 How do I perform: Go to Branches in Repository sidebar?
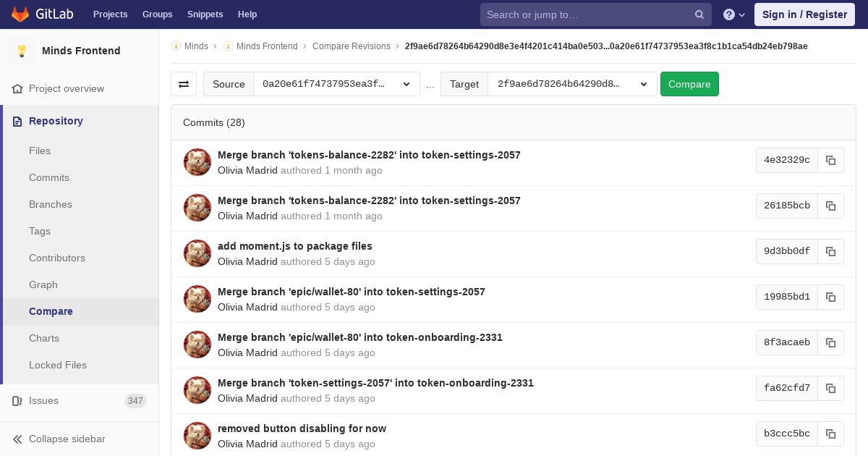click(51, 204)
